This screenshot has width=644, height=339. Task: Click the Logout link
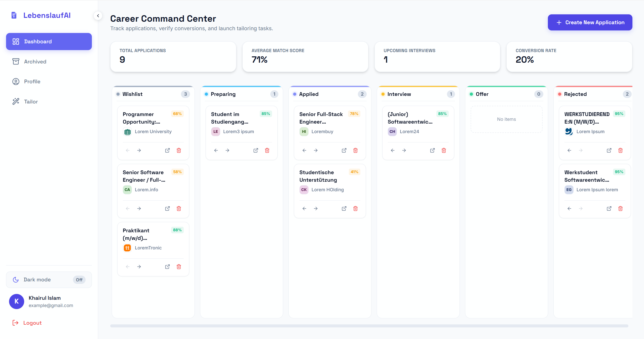(x=27, y=323)
